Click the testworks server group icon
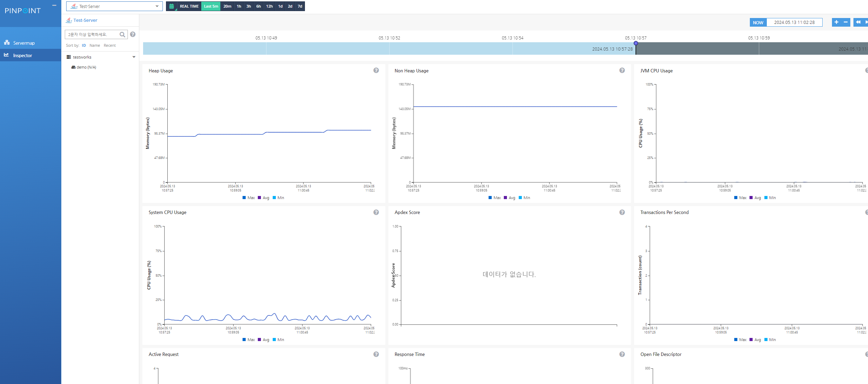Image resolution: width=868 pixels, height=384 pixels. click(69, 57)
